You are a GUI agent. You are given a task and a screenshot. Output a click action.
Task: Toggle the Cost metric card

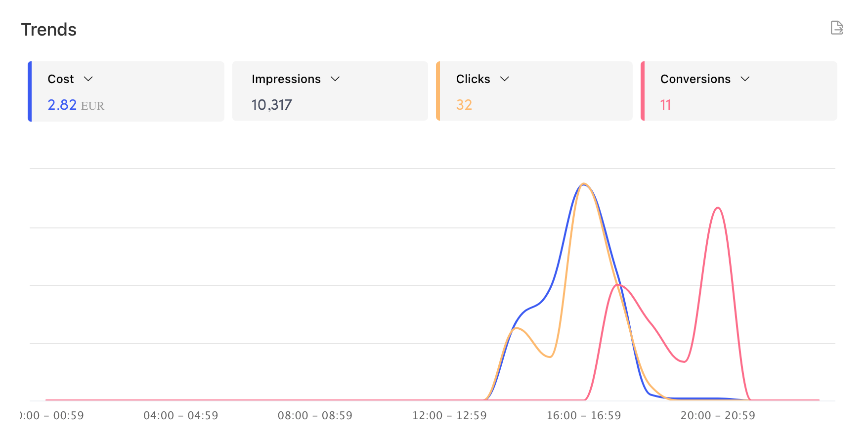pyautogui.click(x=126, y=91)
